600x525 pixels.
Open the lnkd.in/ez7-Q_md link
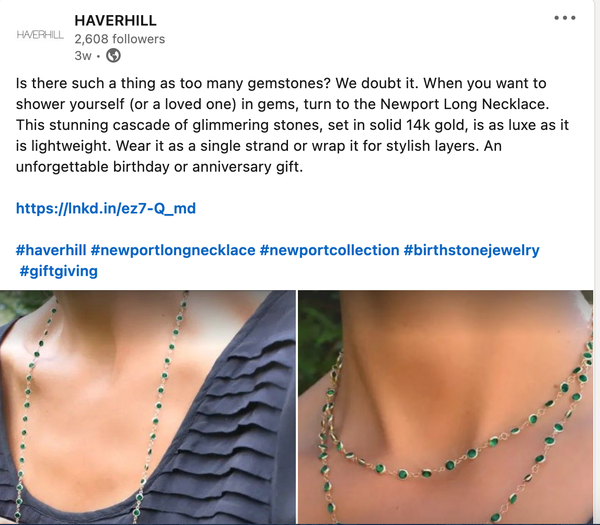click(106, 209)
